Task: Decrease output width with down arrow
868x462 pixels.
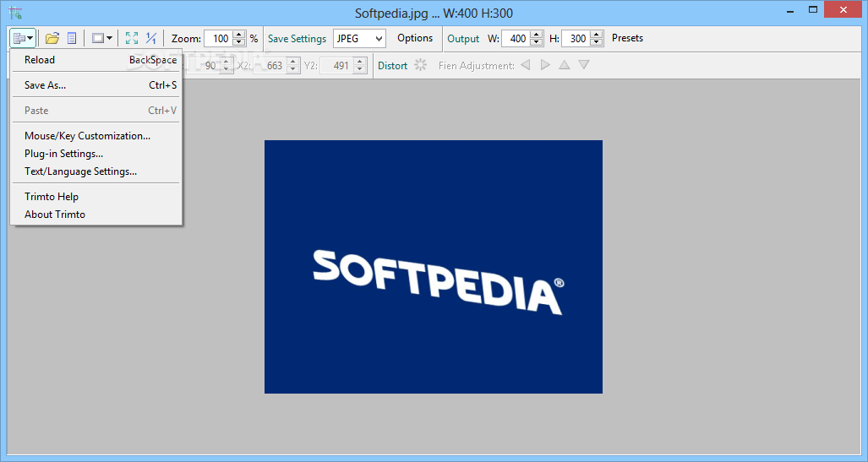Action: 537,42
